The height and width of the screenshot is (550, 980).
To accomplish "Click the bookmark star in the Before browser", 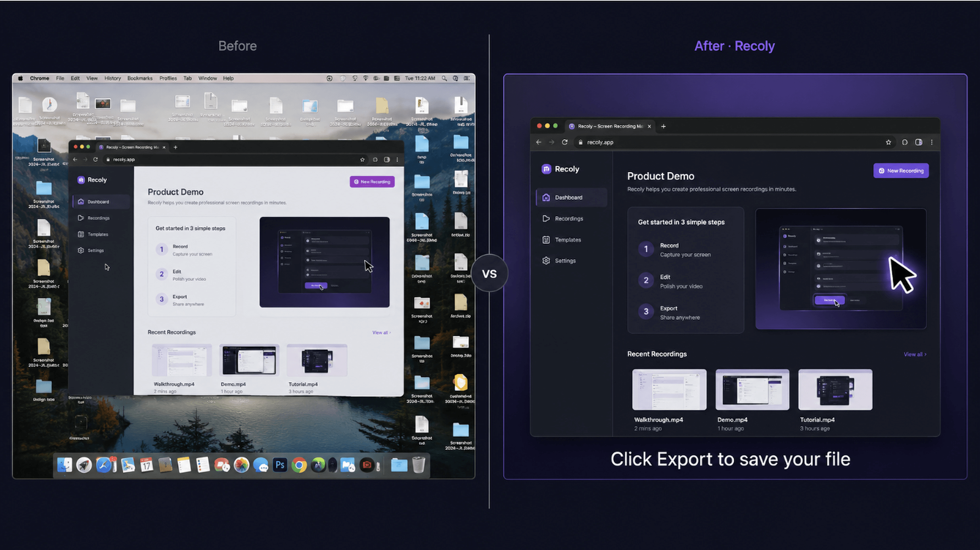I will pyautogui.click(x=362, y=159).
